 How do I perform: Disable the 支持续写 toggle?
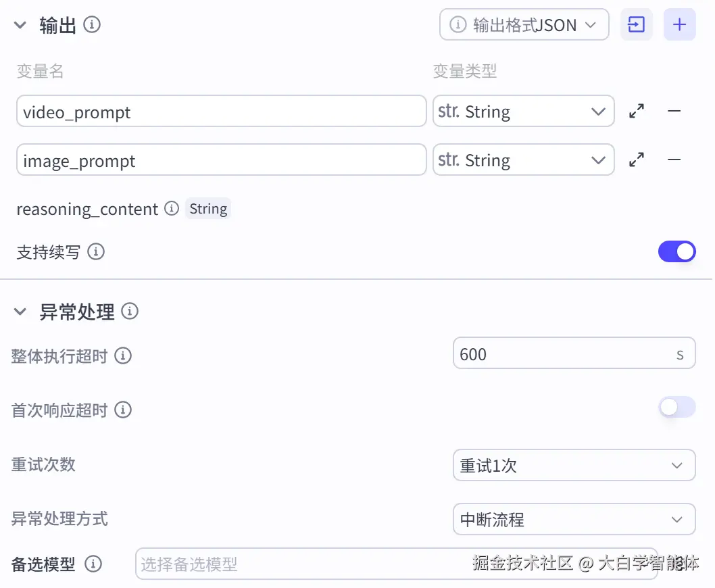pyautogui.click(x=676, y=251)
